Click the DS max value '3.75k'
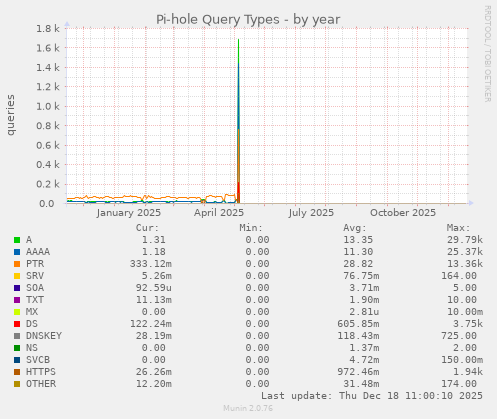Screen dimensions: 497x419 [468, 324]
